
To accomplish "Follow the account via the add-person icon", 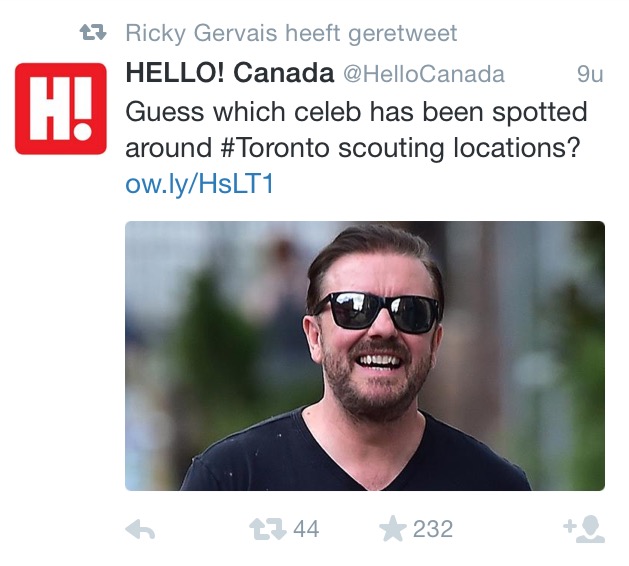I will pyautogui.click(x=585, y=530).
